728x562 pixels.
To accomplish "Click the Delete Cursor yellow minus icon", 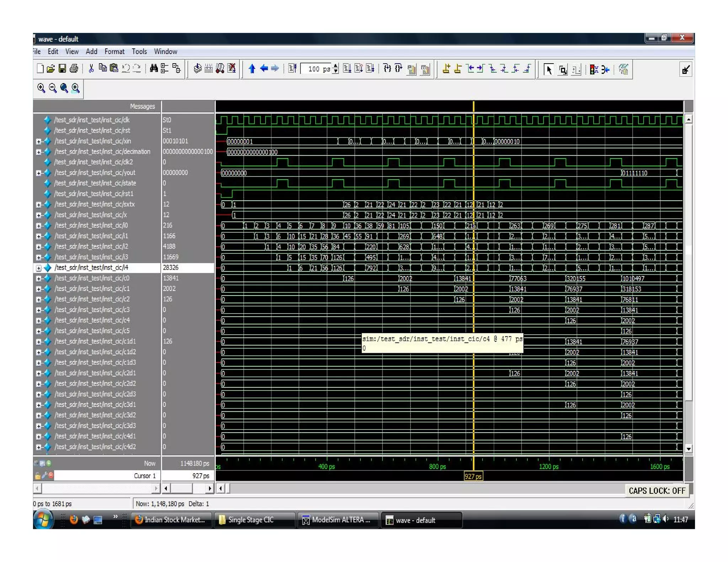I will click(x=458, y=69).
